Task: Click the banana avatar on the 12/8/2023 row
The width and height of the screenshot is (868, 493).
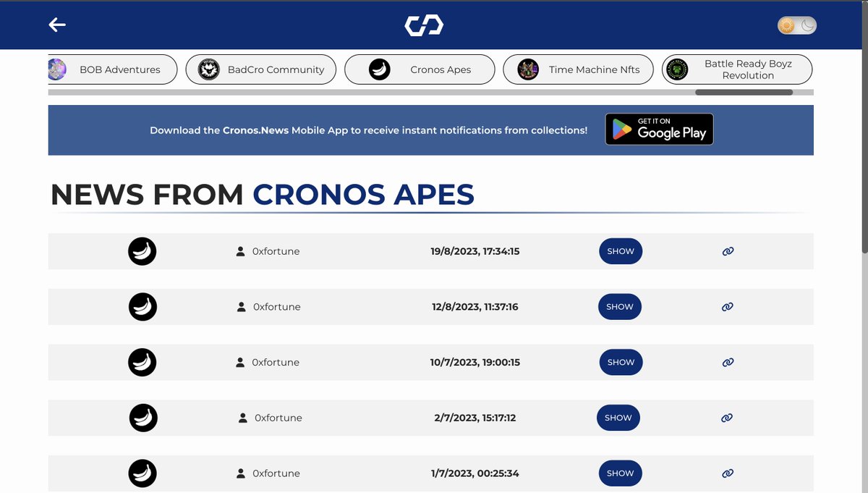Action: (142, 306)
